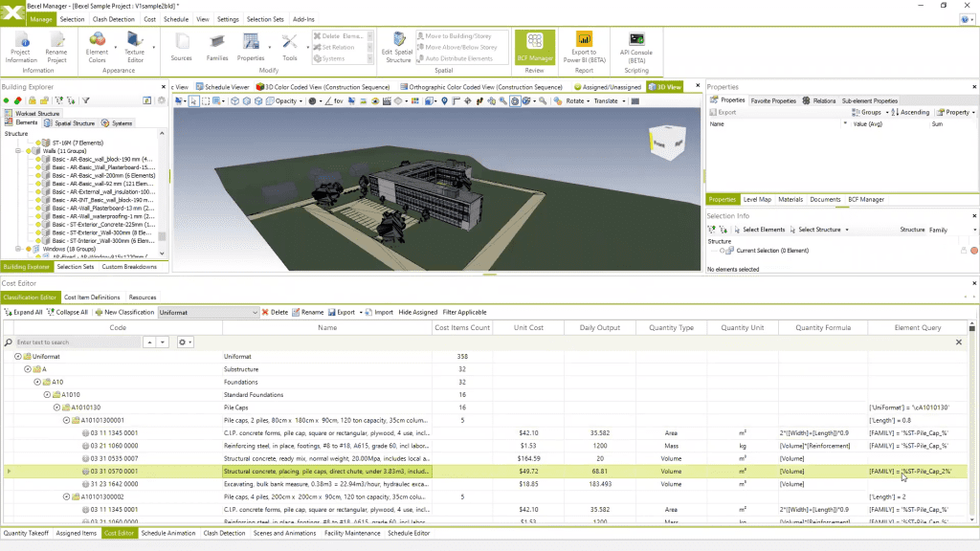This screenshot has height=551, width=980.
Task: Click Rename classification button
Action: coord(307,313)
